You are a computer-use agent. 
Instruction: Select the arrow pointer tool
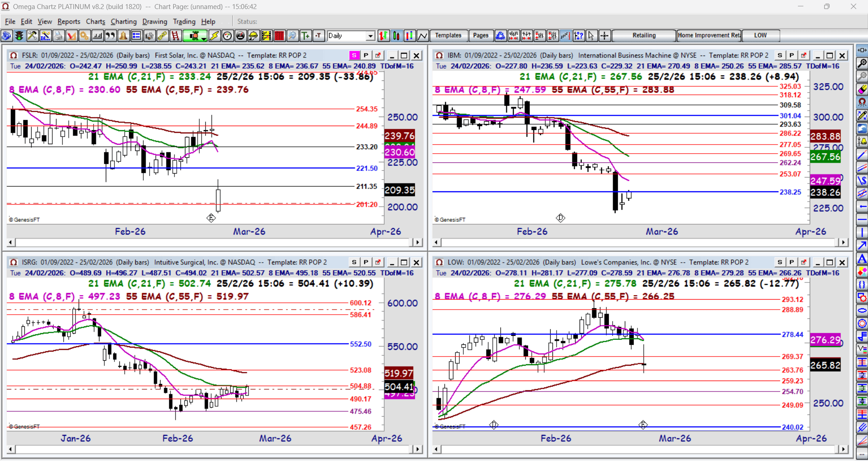[x=591, y=36]
